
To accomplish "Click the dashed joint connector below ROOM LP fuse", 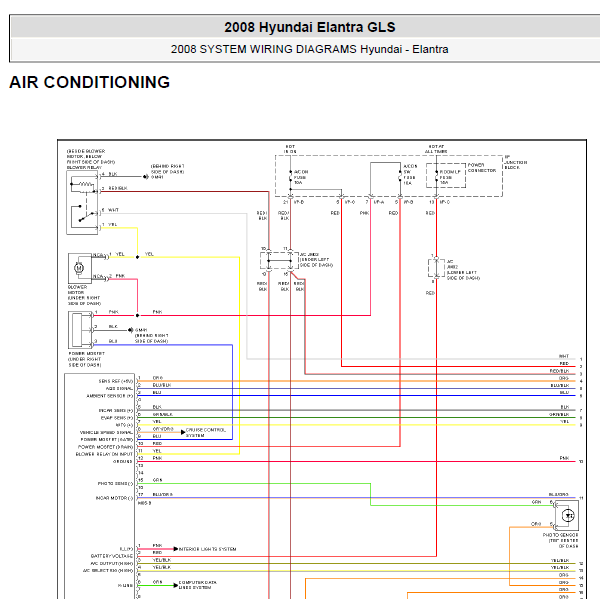I will [436, 268].
